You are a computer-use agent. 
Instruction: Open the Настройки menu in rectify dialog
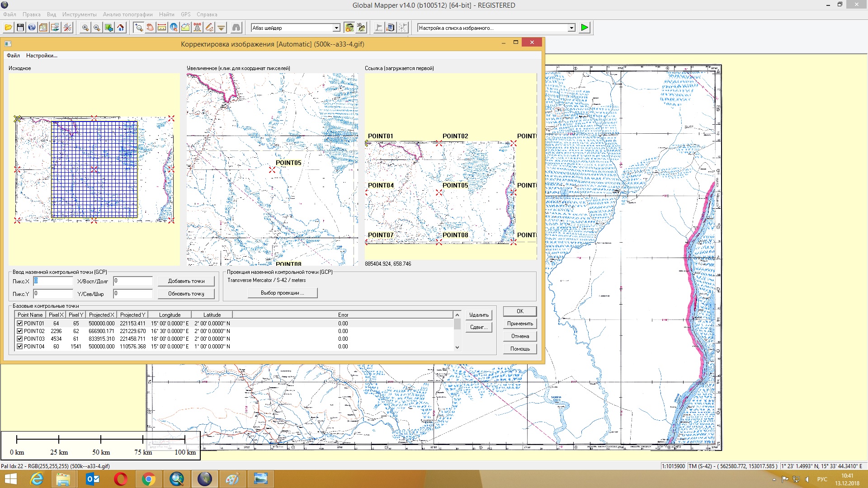coord(42,56)
